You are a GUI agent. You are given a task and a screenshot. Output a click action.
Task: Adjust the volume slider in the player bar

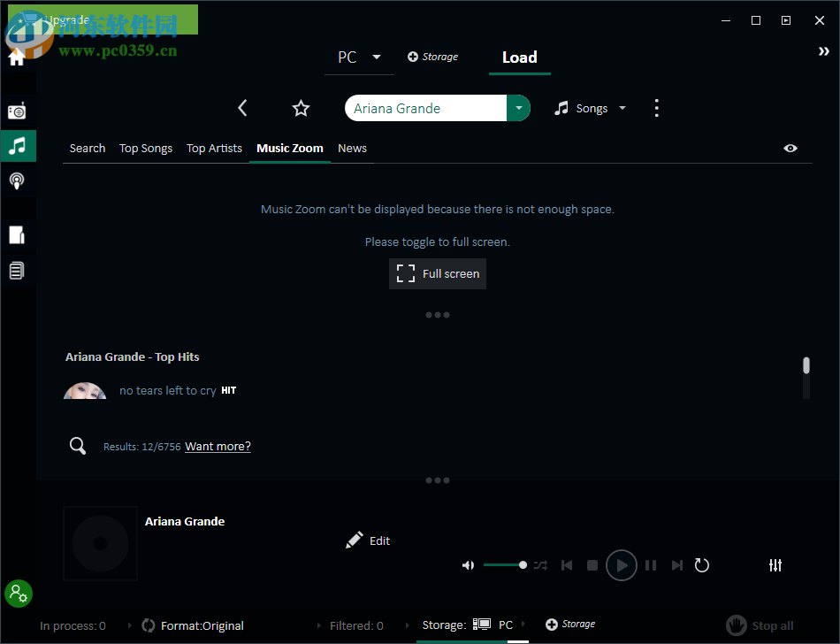[504, 564]
